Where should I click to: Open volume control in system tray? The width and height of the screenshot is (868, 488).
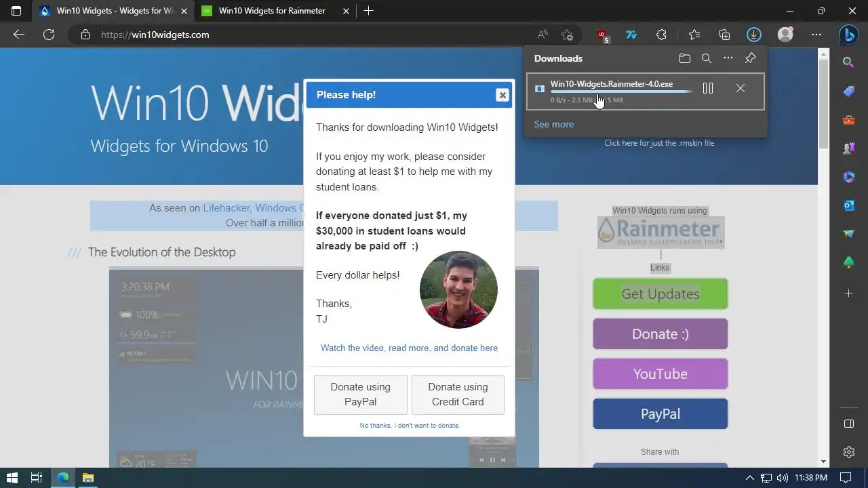pos(782,478)
